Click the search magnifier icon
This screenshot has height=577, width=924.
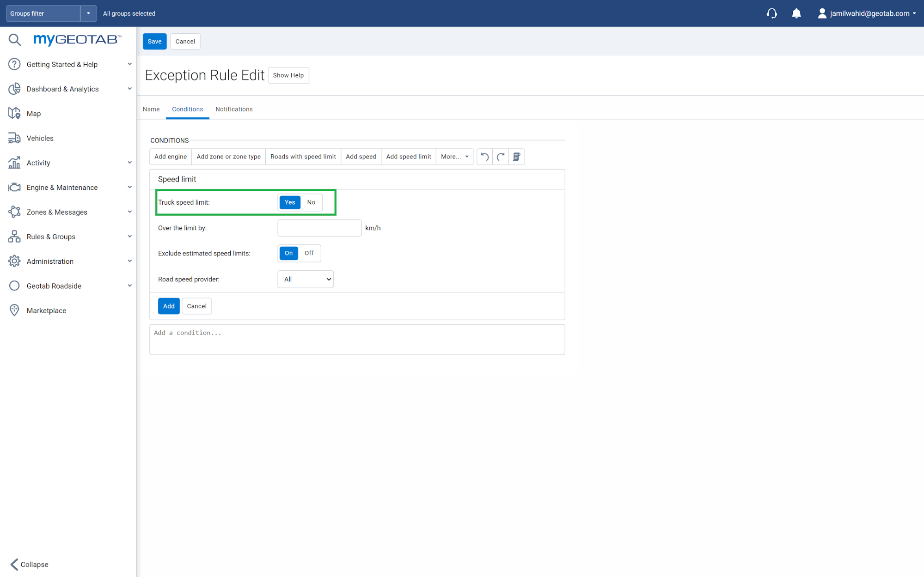(x=14, y=40)
